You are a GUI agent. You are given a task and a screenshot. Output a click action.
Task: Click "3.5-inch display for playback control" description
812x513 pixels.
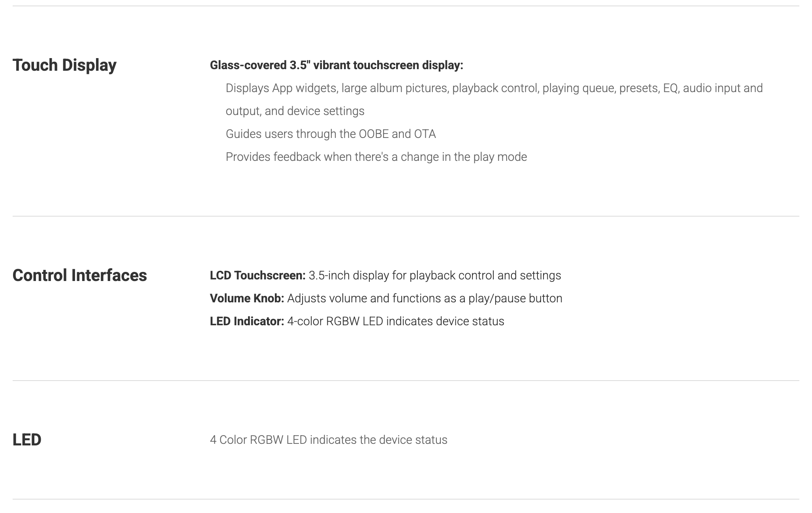[434, 275]
